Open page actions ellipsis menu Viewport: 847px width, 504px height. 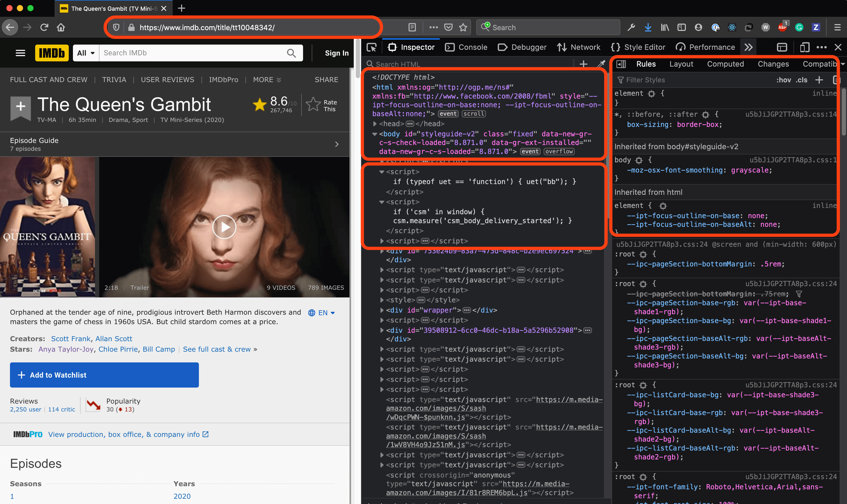433,28
